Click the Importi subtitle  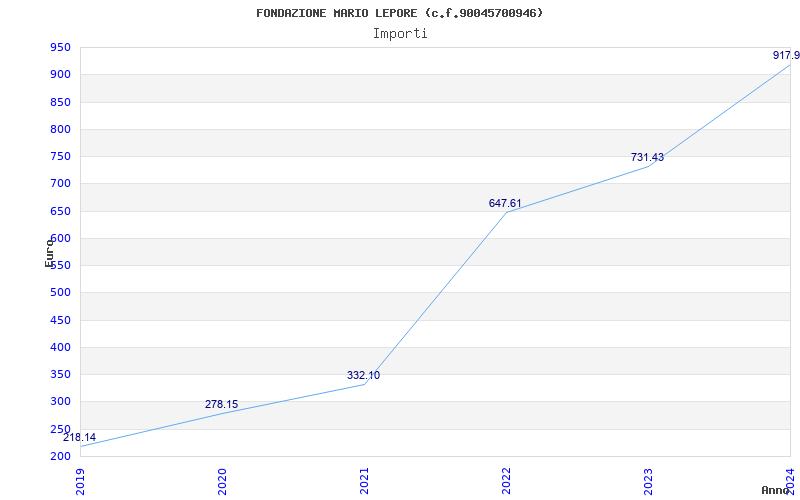(400, 34)
